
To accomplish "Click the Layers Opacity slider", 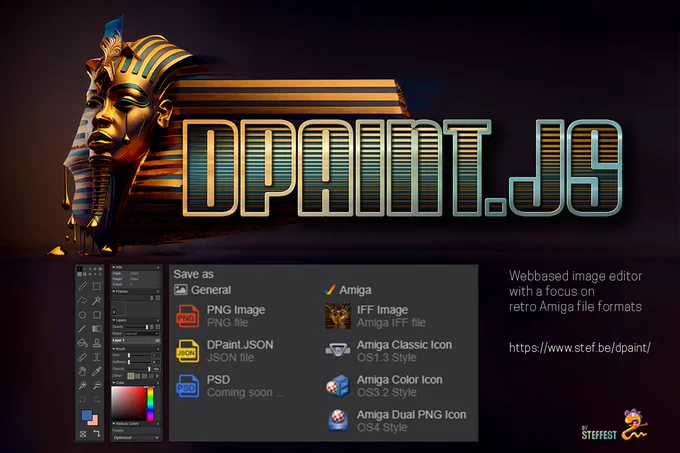I will pos(137,327).
